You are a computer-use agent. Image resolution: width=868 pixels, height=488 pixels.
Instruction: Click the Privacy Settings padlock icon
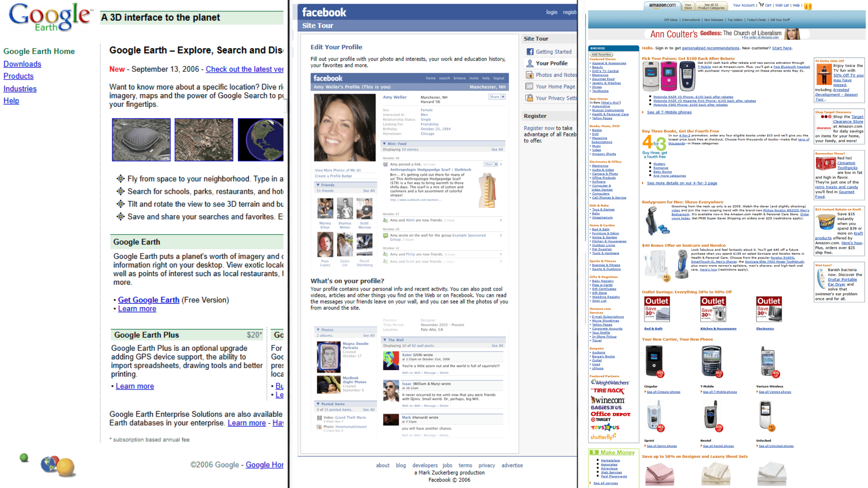[x=529, y=98]
